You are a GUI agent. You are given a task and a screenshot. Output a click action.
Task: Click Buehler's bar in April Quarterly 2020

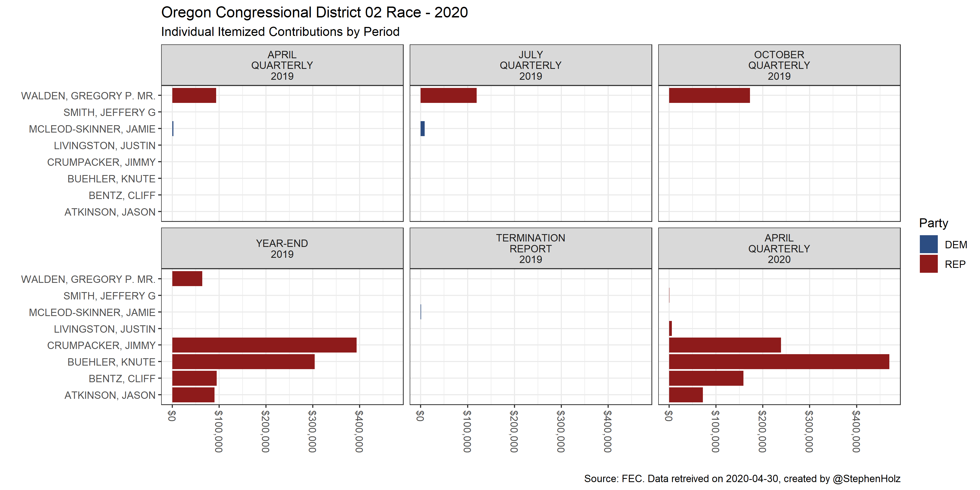779,362
